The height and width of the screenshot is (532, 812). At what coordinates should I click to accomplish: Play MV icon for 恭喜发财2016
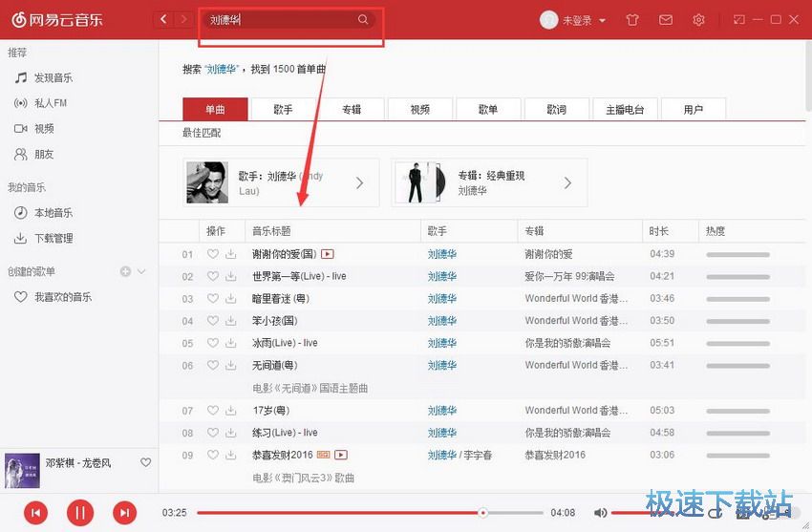click(x=341, y=455)
